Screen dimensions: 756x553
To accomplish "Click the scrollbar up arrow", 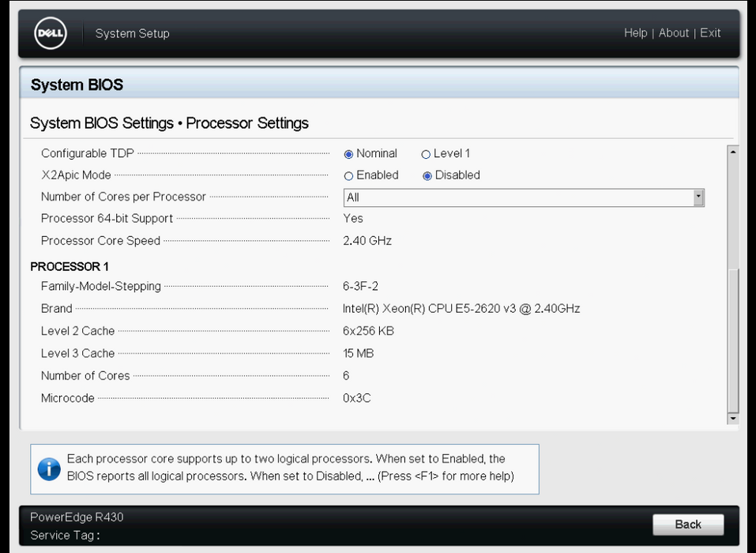I will click(733, 152).
